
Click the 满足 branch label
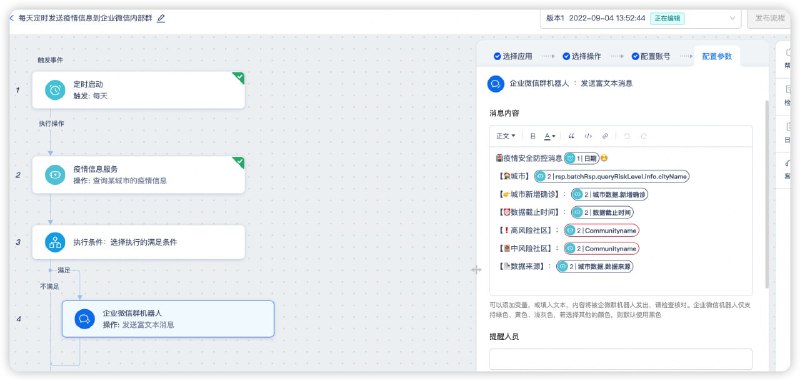point(64,269)
